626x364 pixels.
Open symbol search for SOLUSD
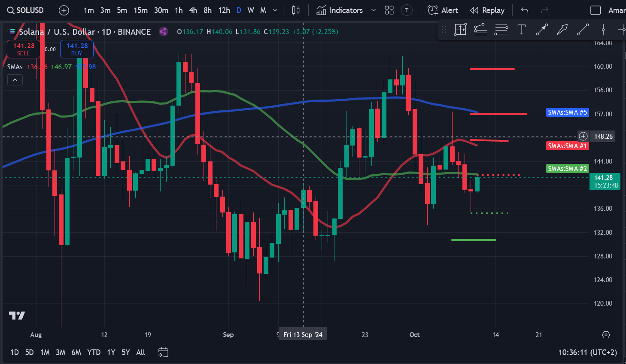coord(26,10)
